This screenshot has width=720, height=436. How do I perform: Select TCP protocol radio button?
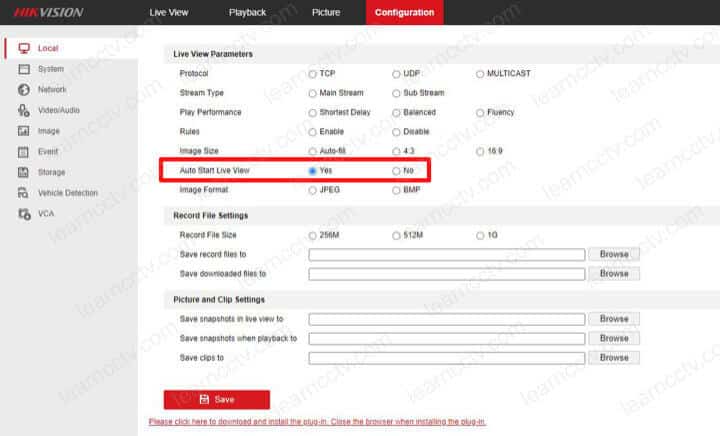pyautogui.click(x=313, y=74)
